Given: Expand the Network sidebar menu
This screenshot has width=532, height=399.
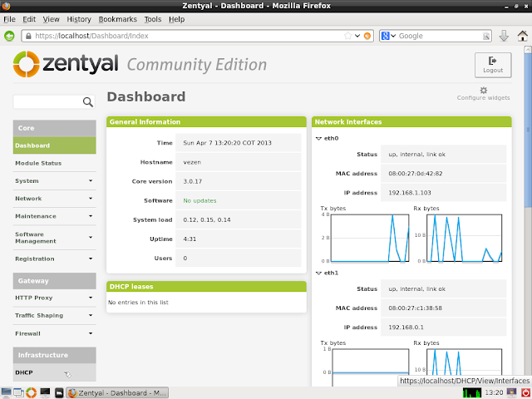Looking at the screenshot, I should (54, 199).
